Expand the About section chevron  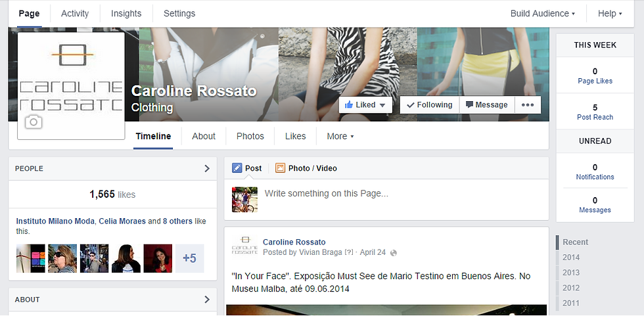coord(207,300)
